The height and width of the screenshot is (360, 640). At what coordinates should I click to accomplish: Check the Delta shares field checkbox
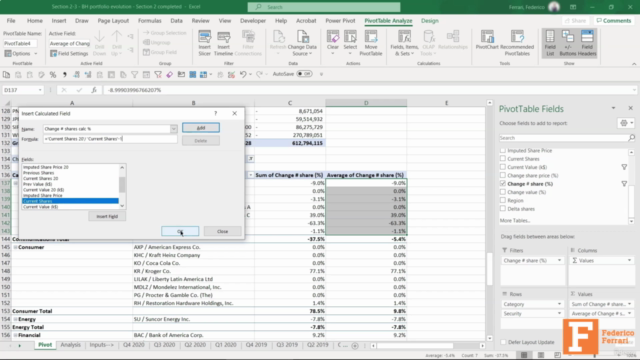pos(503,209)
